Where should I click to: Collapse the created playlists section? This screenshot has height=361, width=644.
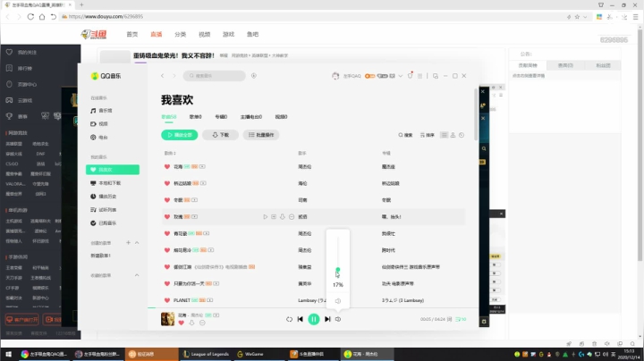click(x=137, y=243)
